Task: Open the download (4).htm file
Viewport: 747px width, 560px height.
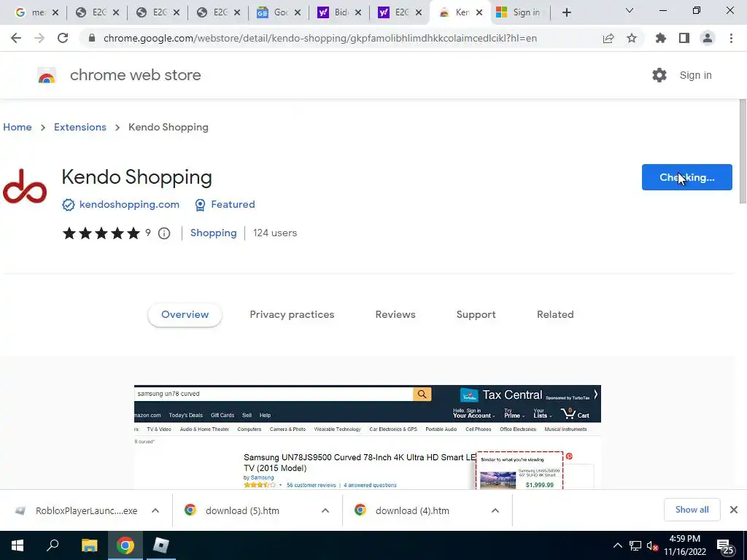Action: [413, 510]
